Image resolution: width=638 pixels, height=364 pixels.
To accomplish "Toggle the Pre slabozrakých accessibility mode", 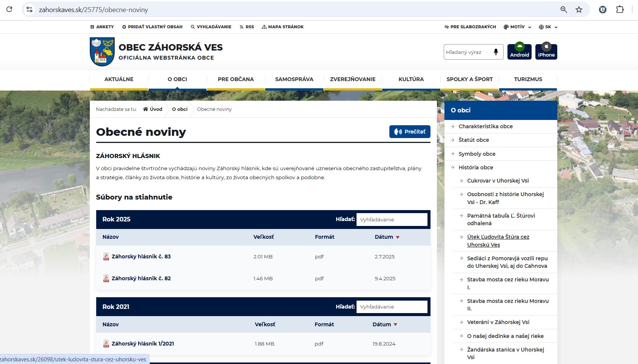I will pyautogui.click(x=470, y=27).
